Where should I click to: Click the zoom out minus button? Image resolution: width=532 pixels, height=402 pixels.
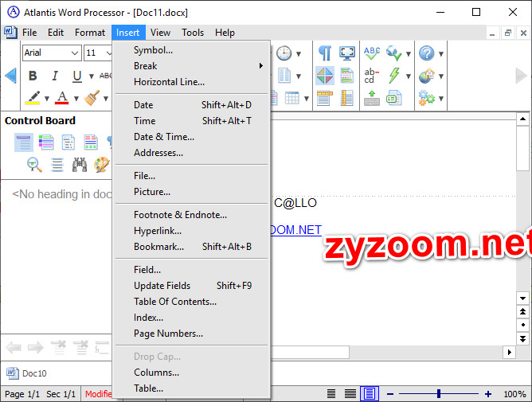pyautogui.click(x=390, y=394)
